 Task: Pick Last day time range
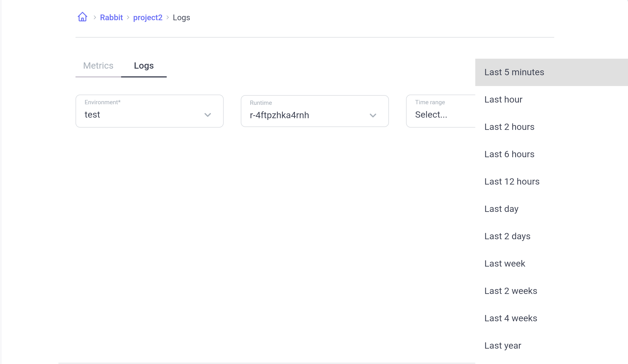[x=501, y=209]
